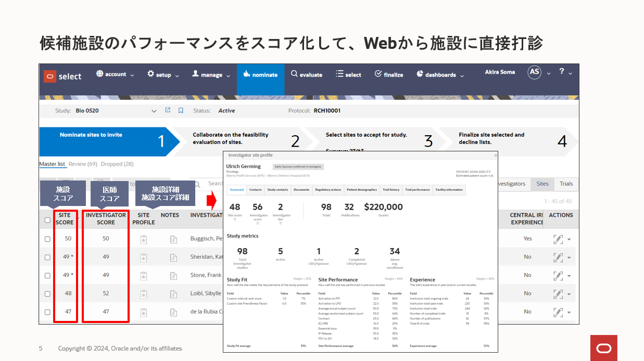This screenshot has height=361, width=644.
Task: Open site profile icon for Buggisch row
Action: 144,239
